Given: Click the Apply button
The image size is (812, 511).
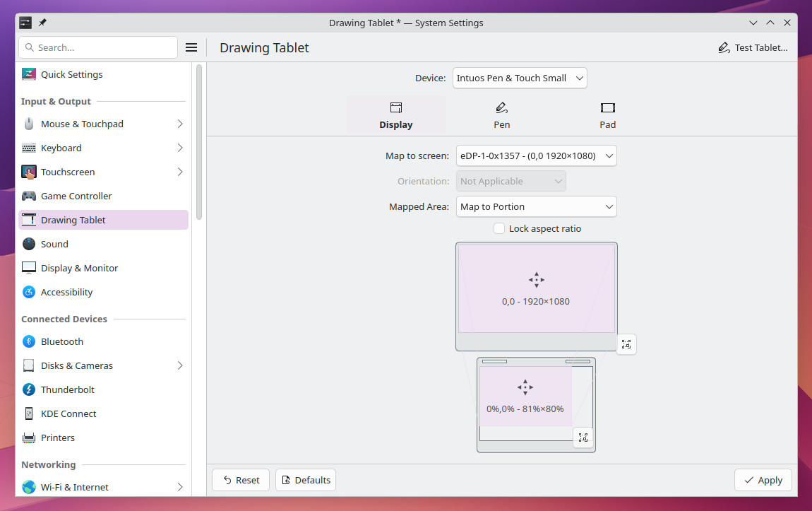Looking at the screenshot, I should pos(763,481).
